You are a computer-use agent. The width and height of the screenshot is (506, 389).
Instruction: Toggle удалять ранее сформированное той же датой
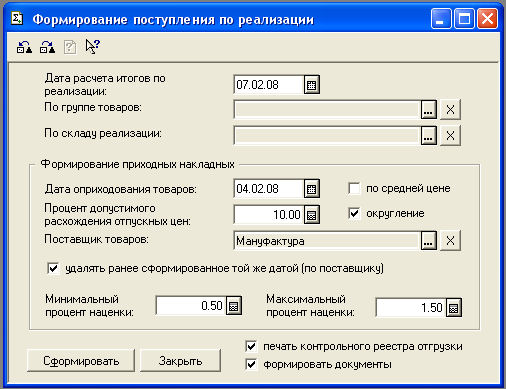(x=53, y=268)
